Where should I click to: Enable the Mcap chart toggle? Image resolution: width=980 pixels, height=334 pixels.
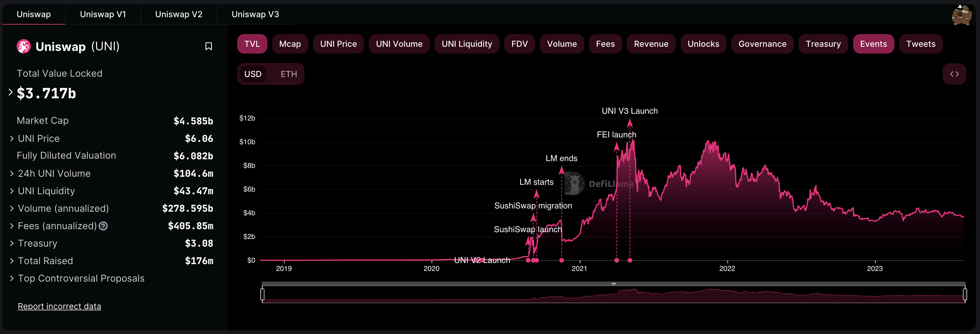point(290,44)
